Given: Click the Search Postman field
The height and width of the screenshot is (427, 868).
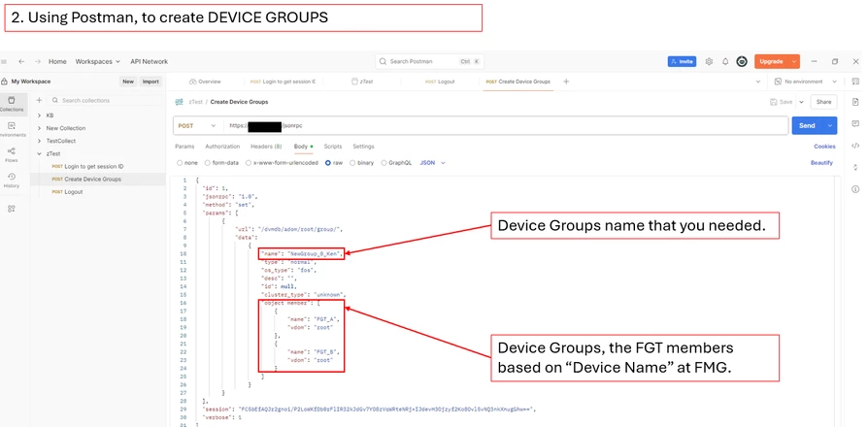Looking at the screenshot, I should (x=429, y=61).
